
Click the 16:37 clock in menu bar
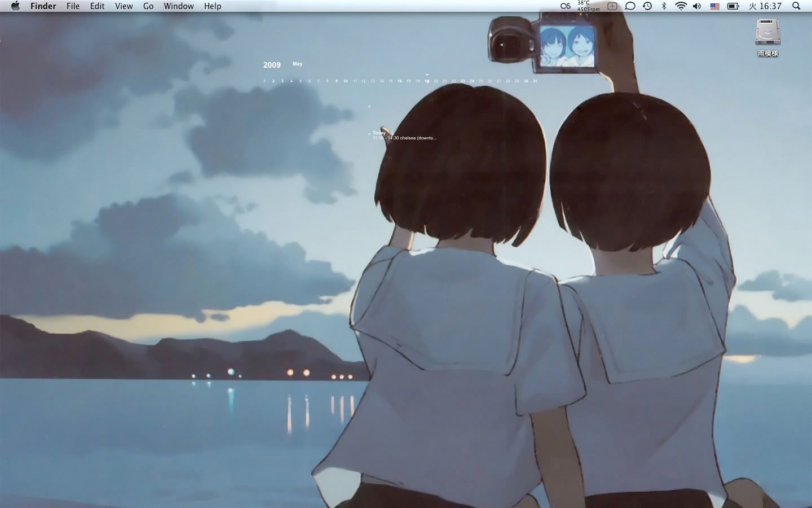tap(765, 6)
